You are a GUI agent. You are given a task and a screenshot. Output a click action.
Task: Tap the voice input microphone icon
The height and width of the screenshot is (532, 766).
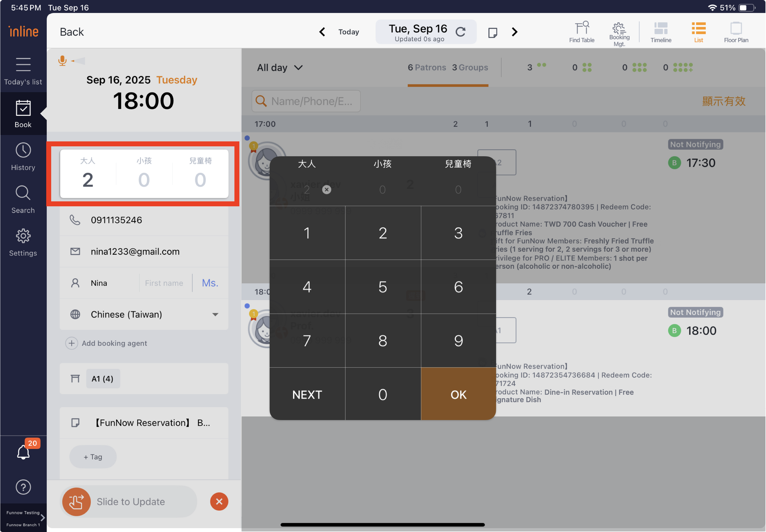pyautogui.click(x=62, y=61)
